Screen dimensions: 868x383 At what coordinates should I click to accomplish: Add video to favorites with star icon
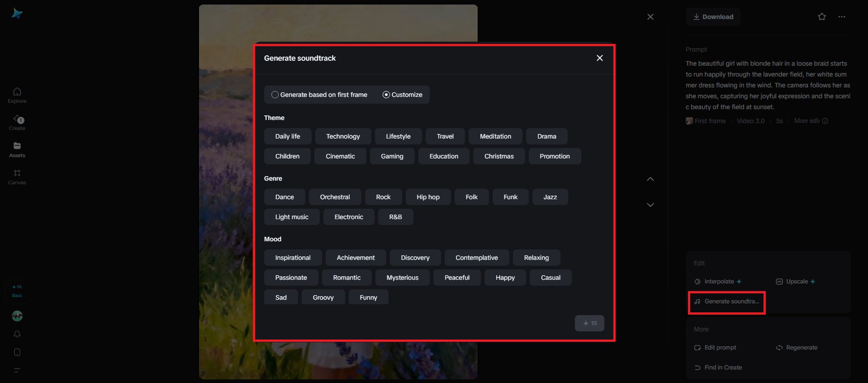pyautogui.click(x=822, y=17)
